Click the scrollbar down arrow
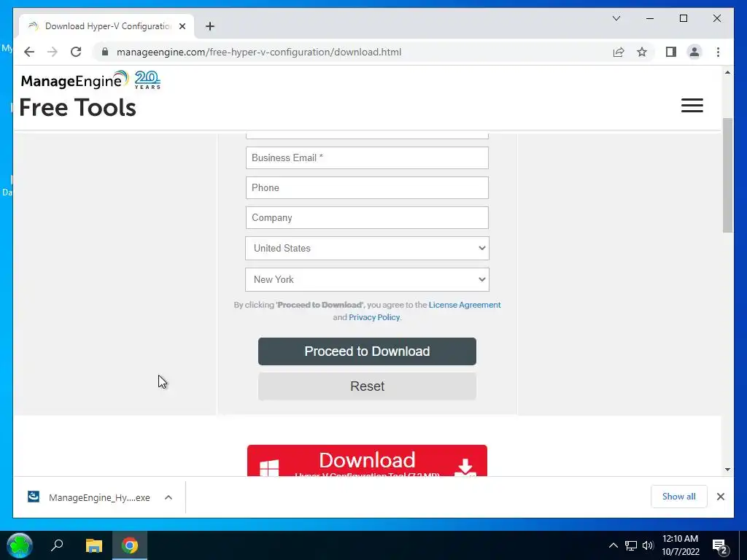This screenshot has width=747, height=560. tap(727, 470)
